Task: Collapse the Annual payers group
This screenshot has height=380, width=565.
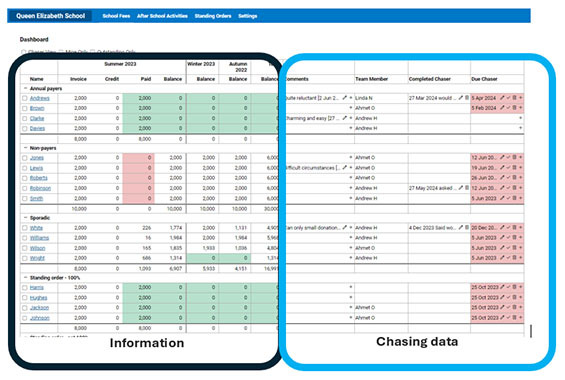Action: point(25,88)
